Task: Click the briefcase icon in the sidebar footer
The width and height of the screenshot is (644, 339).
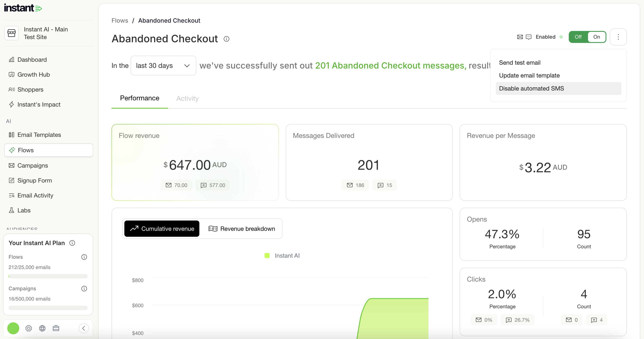Action: 56,328
